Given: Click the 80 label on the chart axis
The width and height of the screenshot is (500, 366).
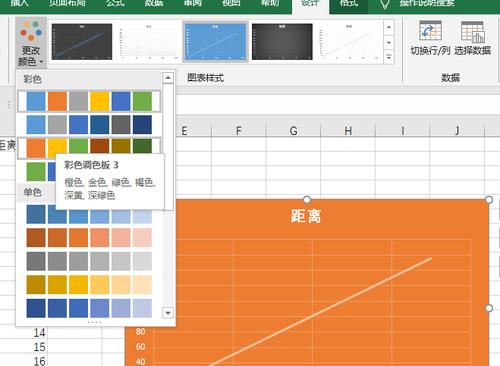Looking at the screenshot, I should click(x=140, y=331).
